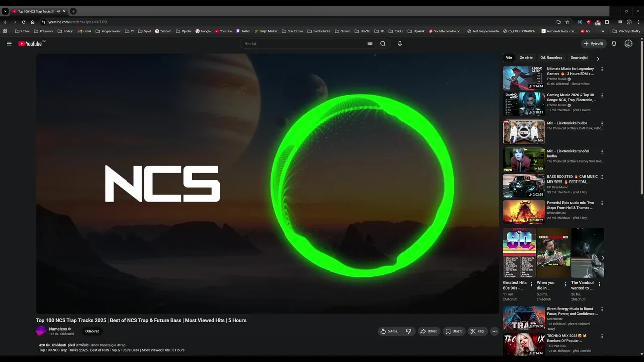Open options for Greatest Hits 80s 90s short
Viewport: 644px width, 362px height.
tap(531, 284)
